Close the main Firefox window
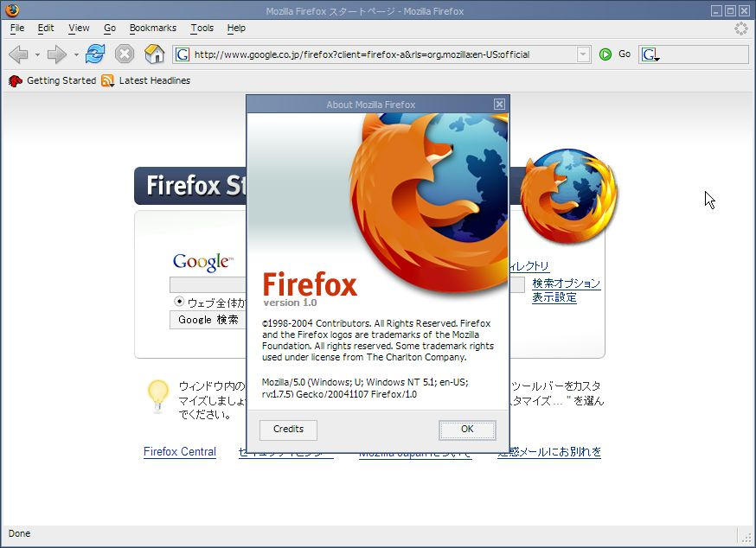756x548 pixels. [745, 10]
